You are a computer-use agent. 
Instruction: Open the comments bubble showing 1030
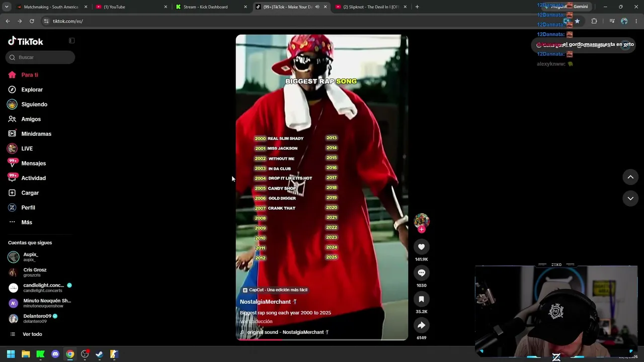(x=422, y=273)
